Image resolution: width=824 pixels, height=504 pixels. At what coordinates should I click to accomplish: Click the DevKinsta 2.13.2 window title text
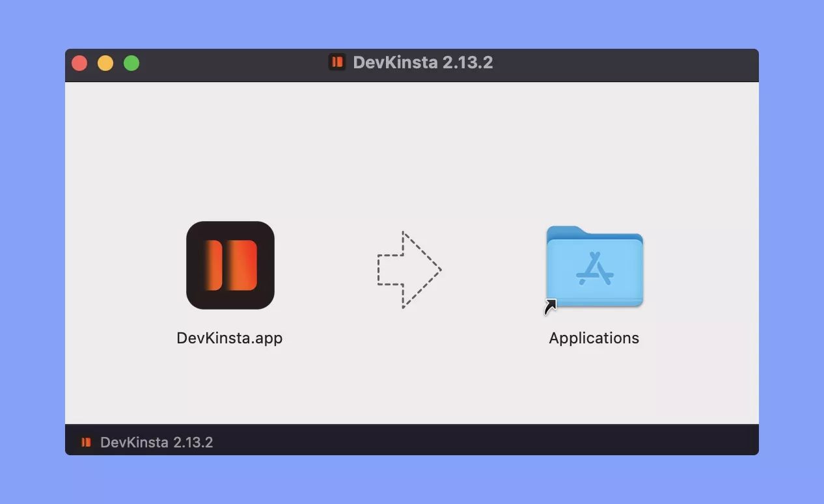pyautogui.click(x=423, y=62)
